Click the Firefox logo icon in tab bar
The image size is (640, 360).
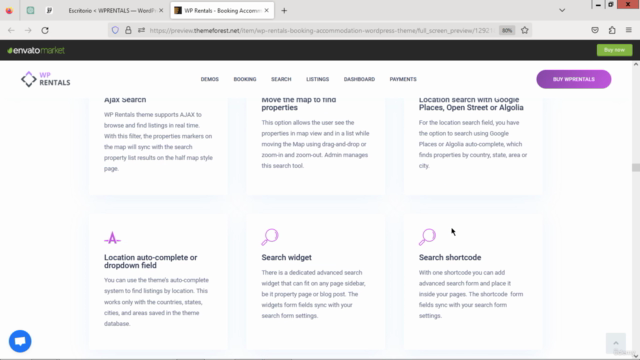coord(9,11)
